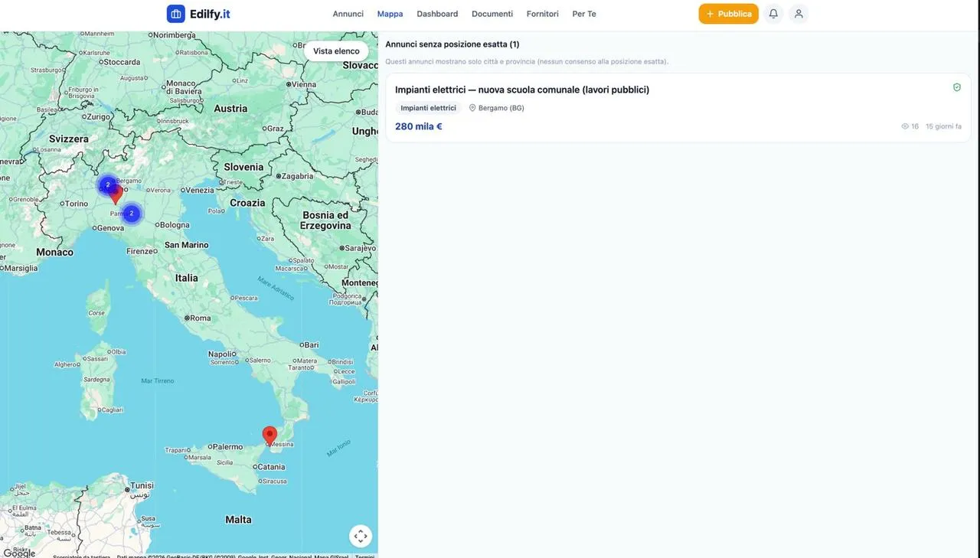Screen dimensions: 980x558
Task: Click the Firenze label on the map
Action: pyautogui.click(x=141, y=251)
